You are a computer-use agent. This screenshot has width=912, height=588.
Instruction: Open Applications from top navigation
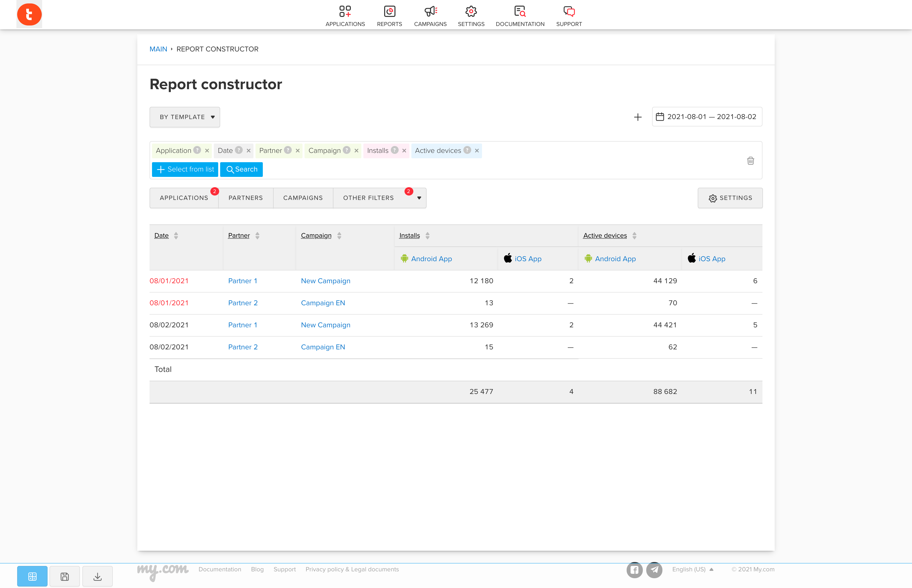coord(345,16)
